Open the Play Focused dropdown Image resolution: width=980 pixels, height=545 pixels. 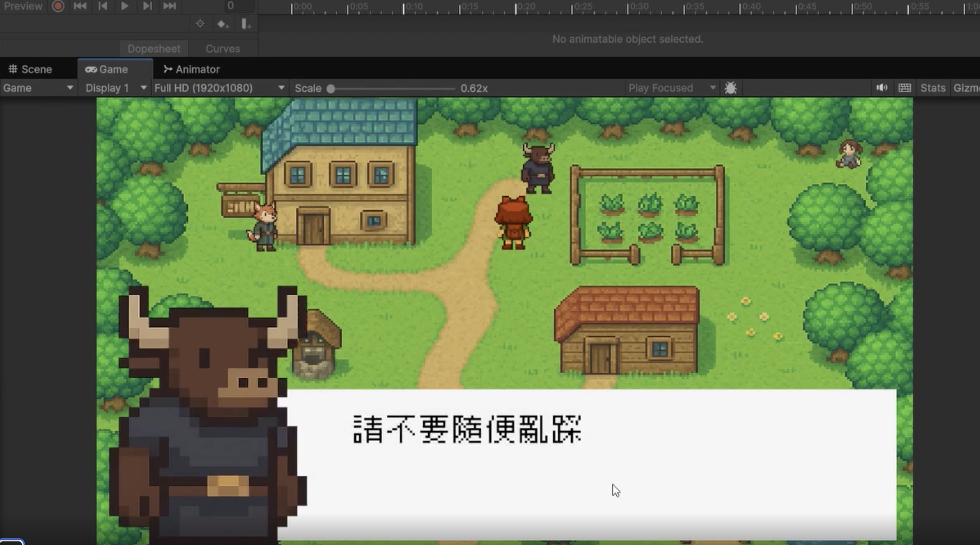click(x=672, y=88)
